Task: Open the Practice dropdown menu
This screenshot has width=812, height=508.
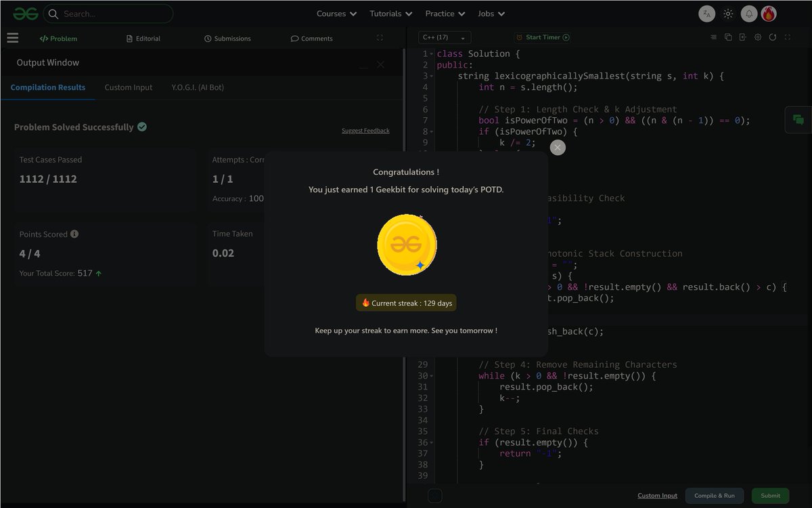Action: [445, 14]
